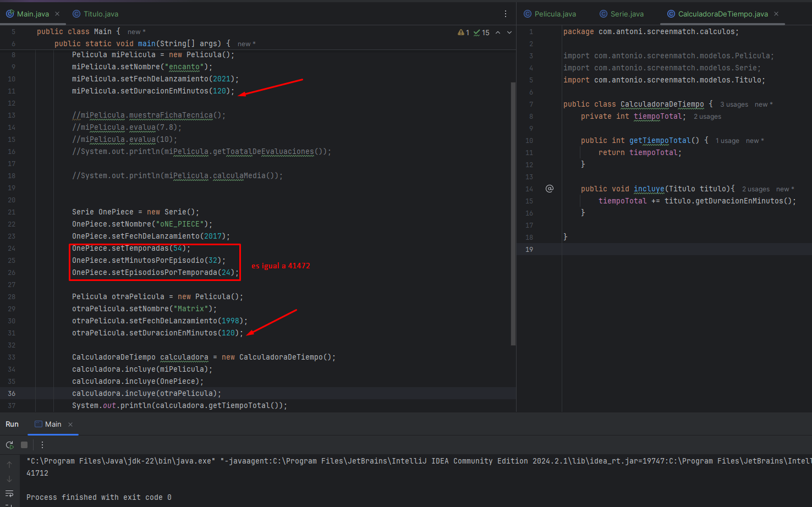Go to previous highlighted problem arrow
The image size is (812, 507).
point(498,32)
